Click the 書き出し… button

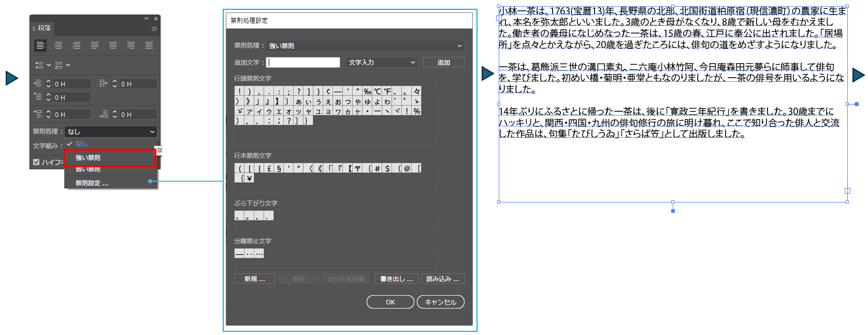[x=397, y=279]
